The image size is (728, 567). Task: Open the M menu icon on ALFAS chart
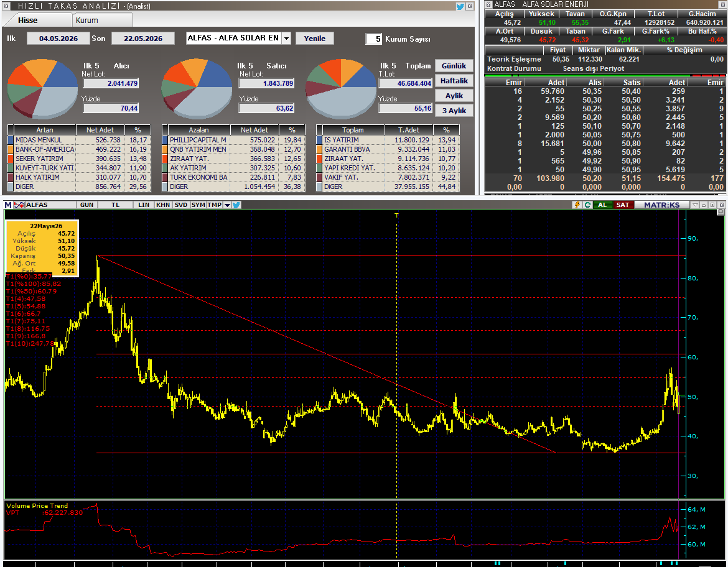[8, 205]
